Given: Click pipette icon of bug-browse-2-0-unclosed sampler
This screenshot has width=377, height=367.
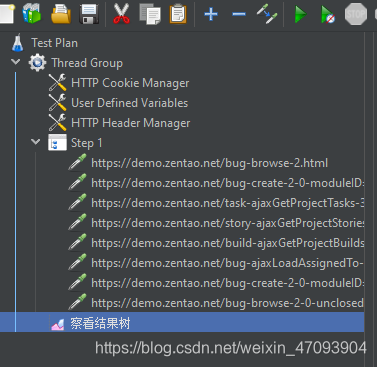Looking at the screenshot, I should click(x=77, y=302).
